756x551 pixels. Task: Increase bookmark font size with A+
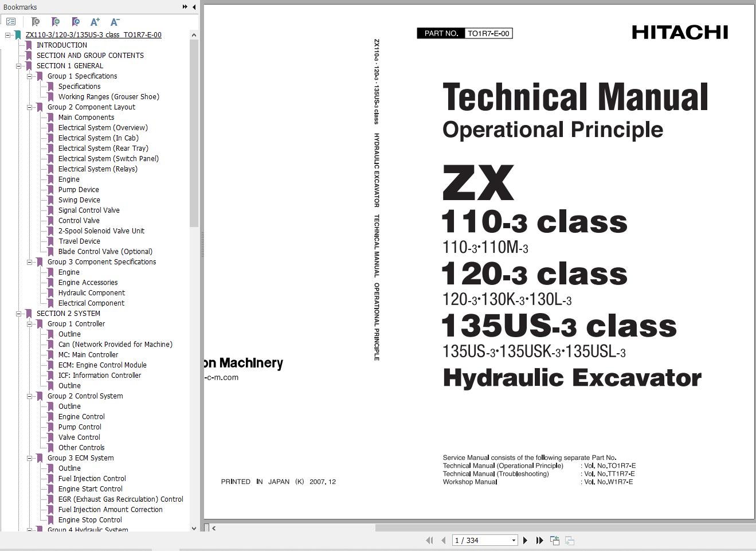[95, 22]
